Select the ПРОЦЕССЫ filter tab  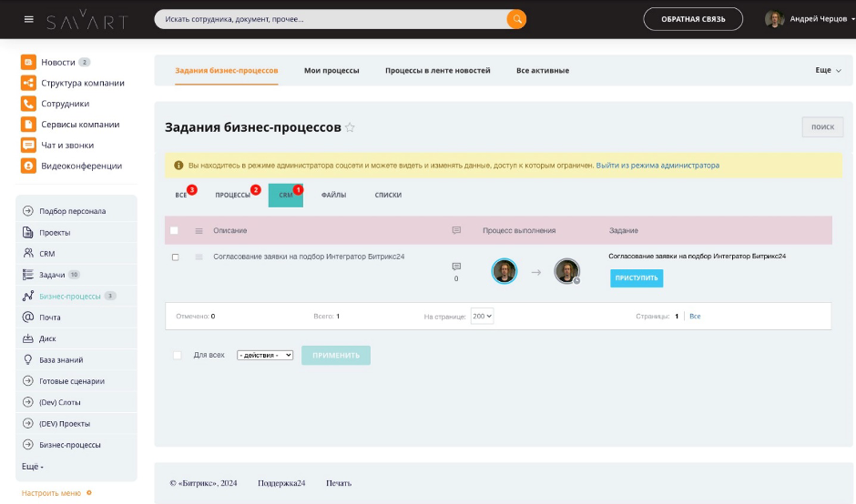233,195
